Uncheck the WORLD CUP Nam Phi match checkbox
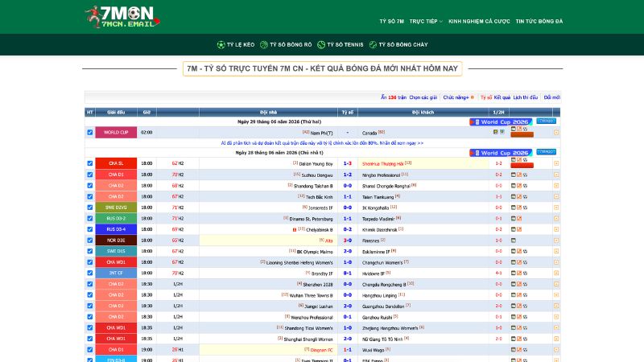The image size is (644, 362). tap(90, 132)
